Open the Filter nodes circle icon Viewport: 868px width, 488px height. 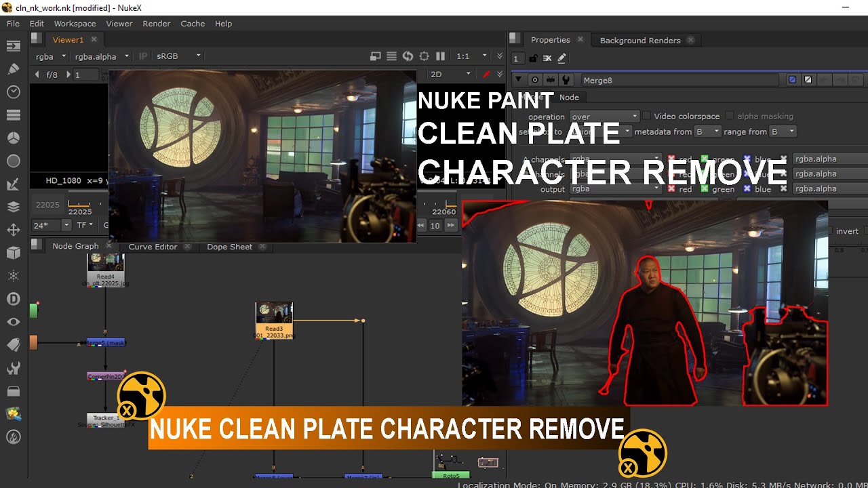point(13,161)
